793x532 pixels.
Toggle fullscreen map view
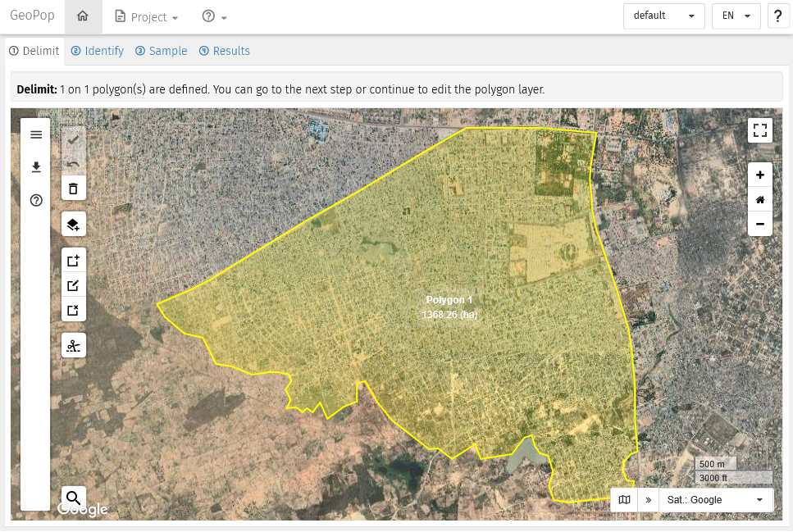pos(760,130)
